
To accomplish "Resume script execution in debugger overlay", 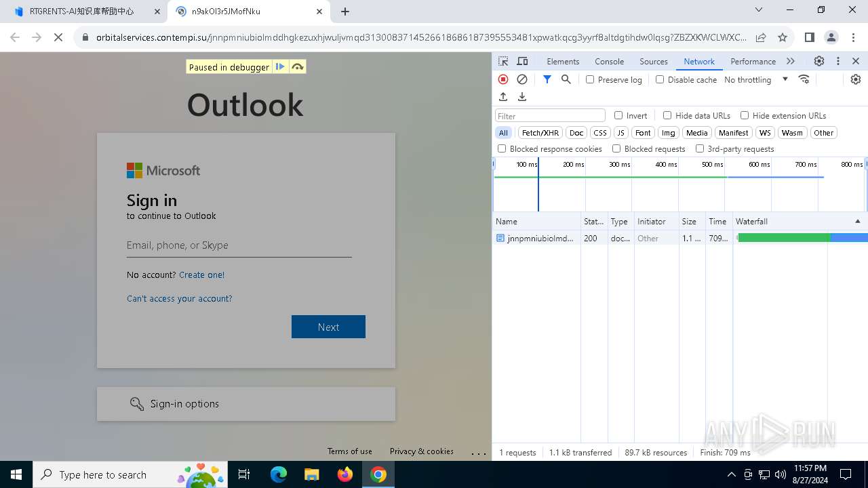I will (x=280, y=66).
